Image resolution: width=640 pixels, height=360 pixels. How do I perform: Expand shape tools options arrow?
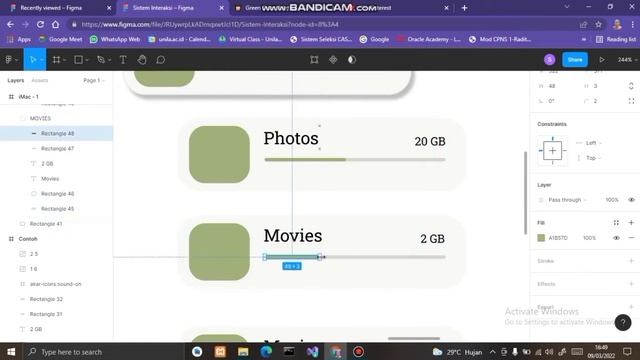click(x=87, y=60)
